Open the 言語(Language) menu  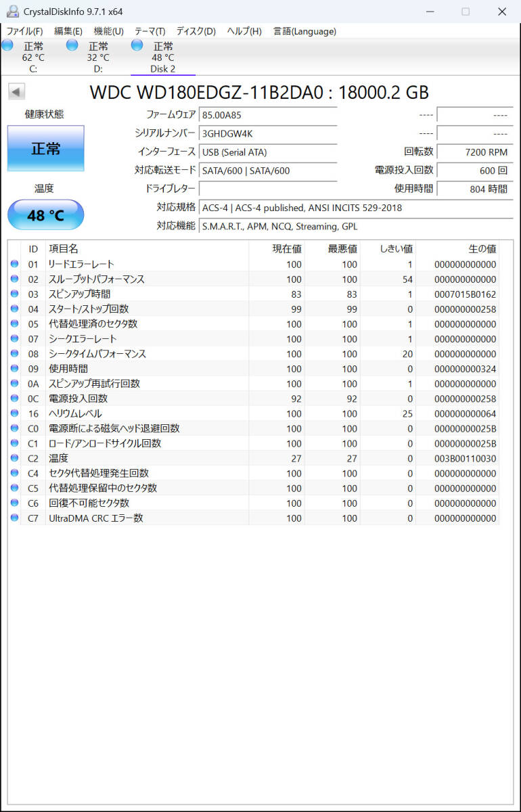pyautogui.click(x=304, y=31)
